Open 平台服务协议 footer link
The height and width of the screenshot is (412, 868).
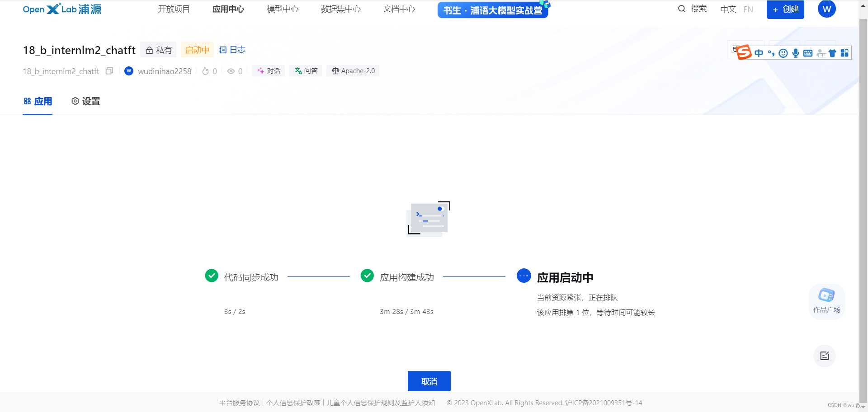tap(240, 403)
